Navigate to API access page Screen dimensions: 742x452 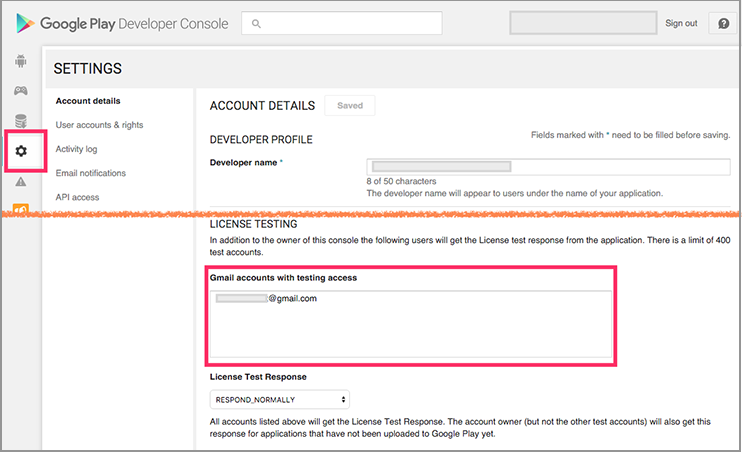pyautogui.click(x=78, y=197)
